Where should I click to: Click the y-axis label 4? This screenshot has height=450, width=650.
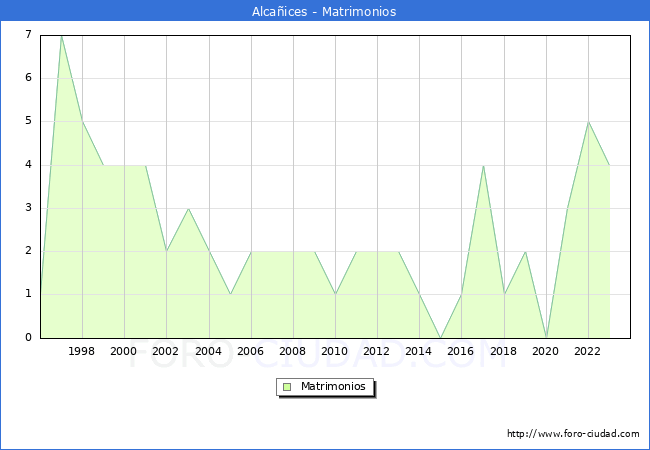click(28, 165)
